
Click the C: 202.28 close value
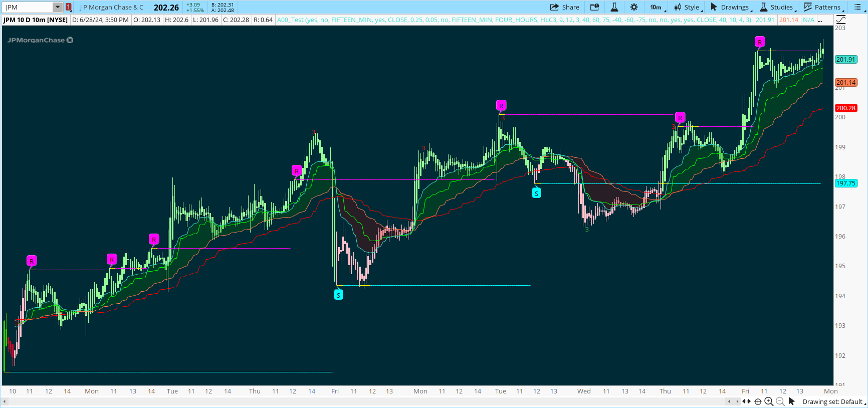236,20
